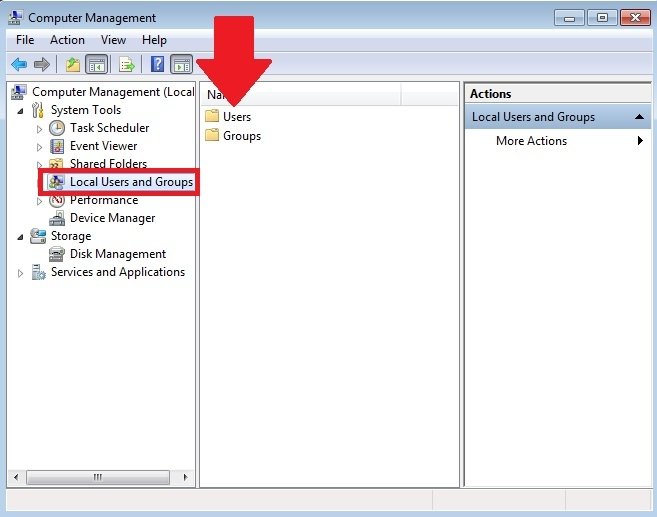Click the tree pane scrollbar left arrow

click(16, 477)
